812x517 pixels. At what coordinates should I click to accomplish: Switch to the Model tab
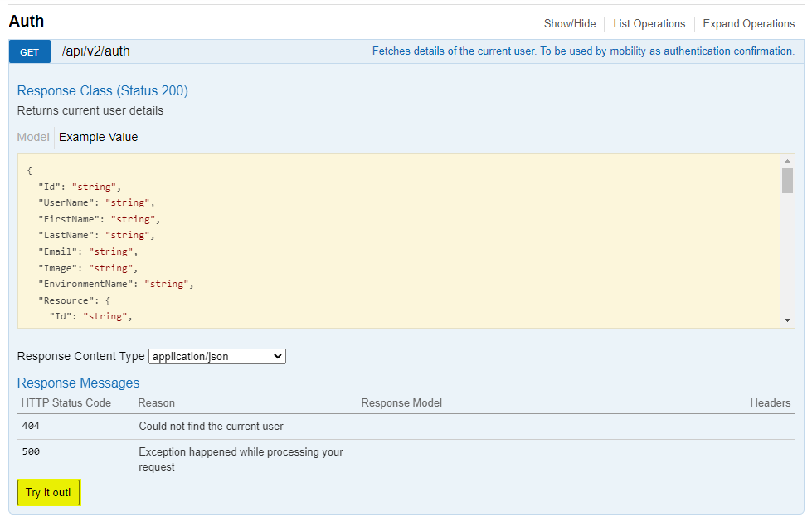(33, 137)
